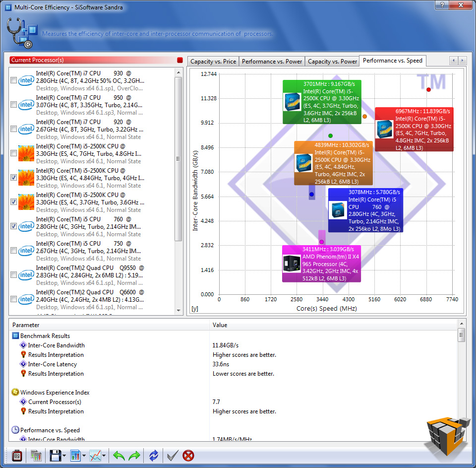Image resolution: width=476 pixels, height=468 pixels.
Task: Enable the Core i5 750 checkbox
Action: (x=13, y=251)
